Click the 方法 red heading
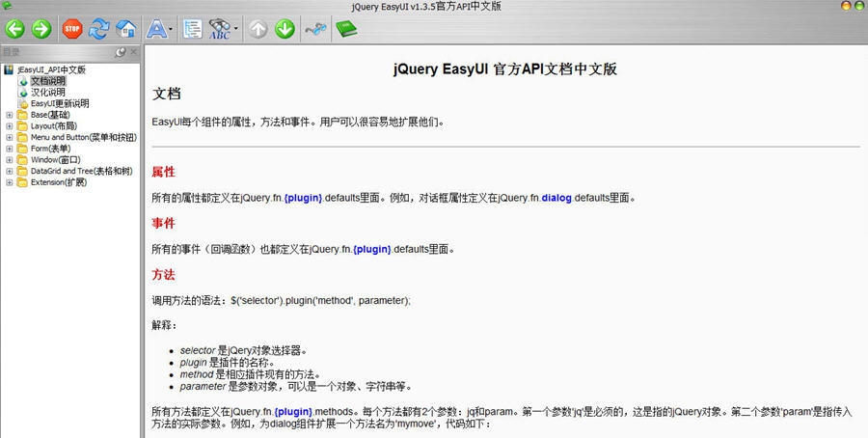The width and height of the screenshot is (868, 438). pyautogui.click(x=163, y=275)
